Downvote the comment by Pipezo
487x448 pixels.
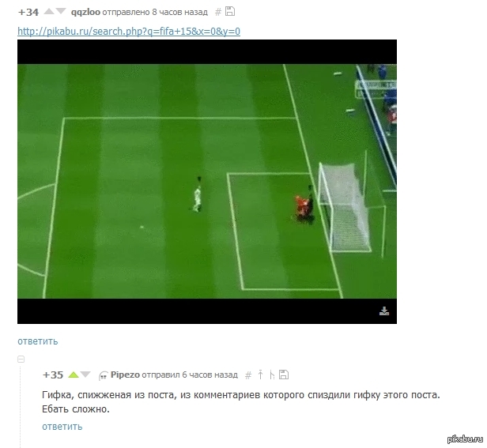click(x=85, y=375)
